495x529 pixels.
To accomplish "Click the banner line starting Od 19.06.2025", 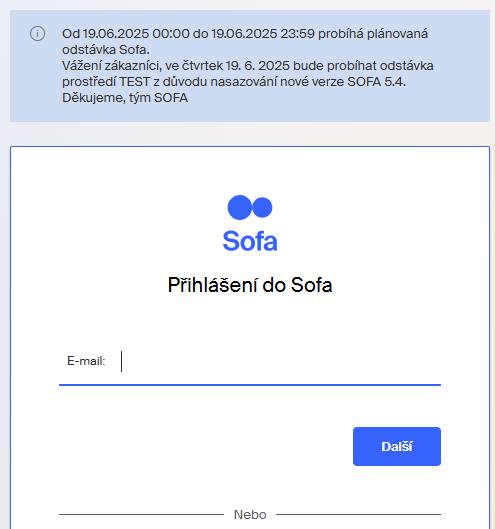I will click(245, 34).
